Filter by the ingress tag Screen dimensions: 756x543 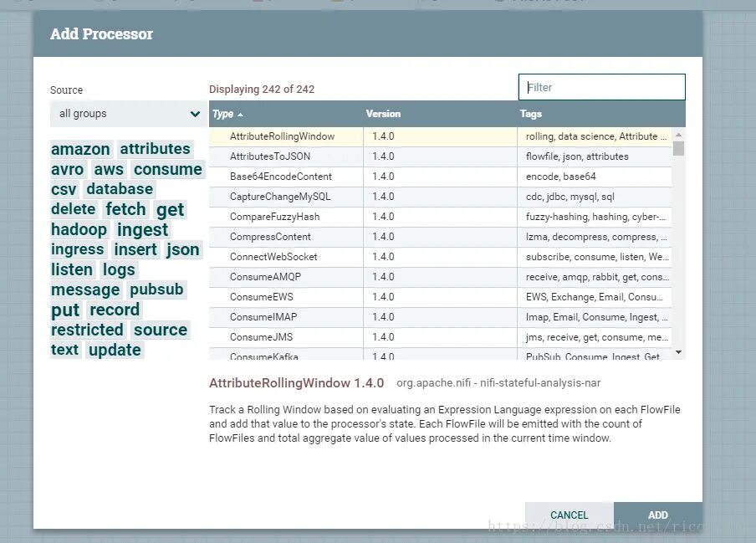(78, 249)
